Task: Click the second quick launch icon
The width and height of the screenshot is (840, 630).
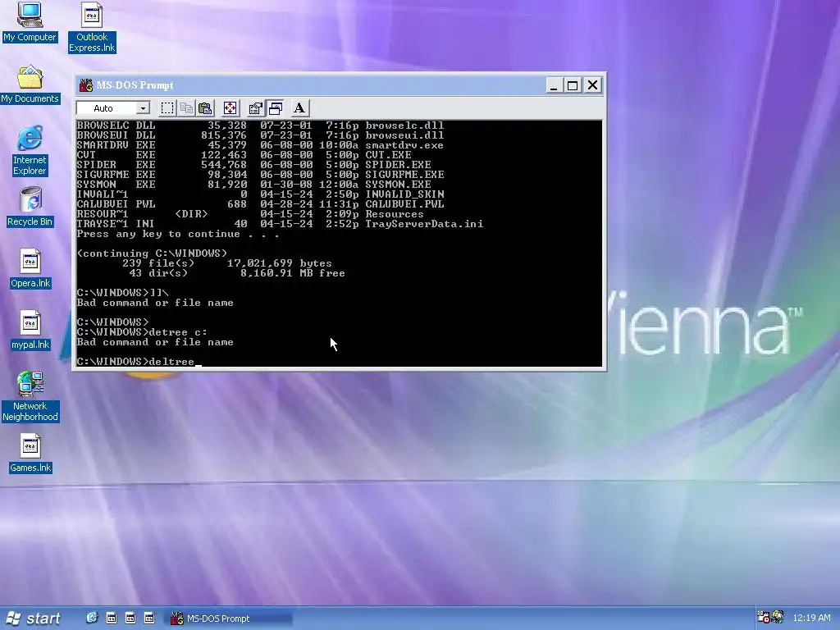Action: pos(112,618)
